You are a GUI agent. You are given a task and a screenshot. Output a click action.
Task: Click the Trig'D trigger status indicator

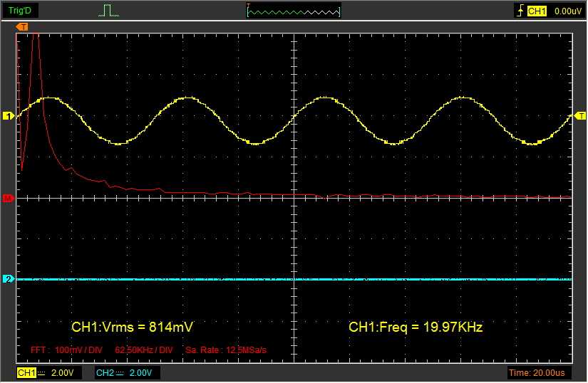click(x=20, y=11)
